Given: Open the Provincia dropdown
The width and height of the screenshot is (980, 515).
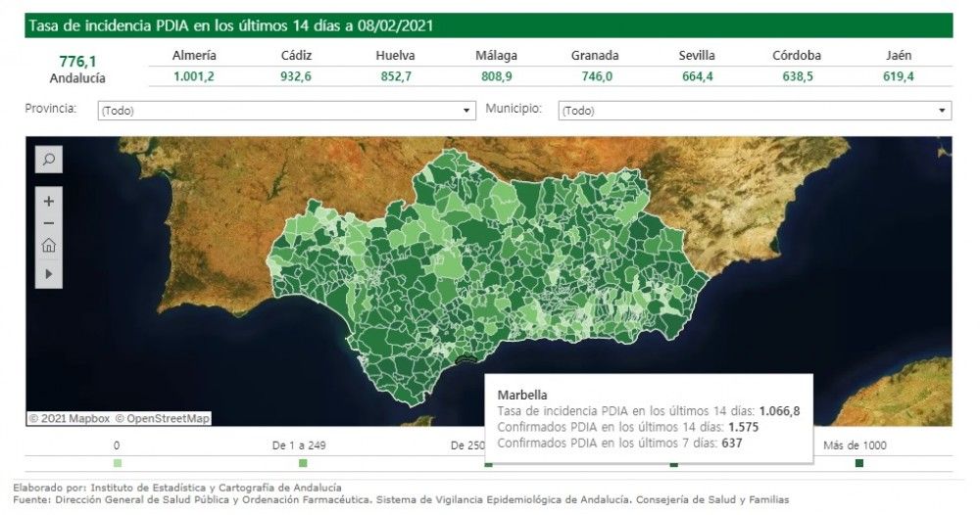Looking at the screenshot, I should 286,111.
